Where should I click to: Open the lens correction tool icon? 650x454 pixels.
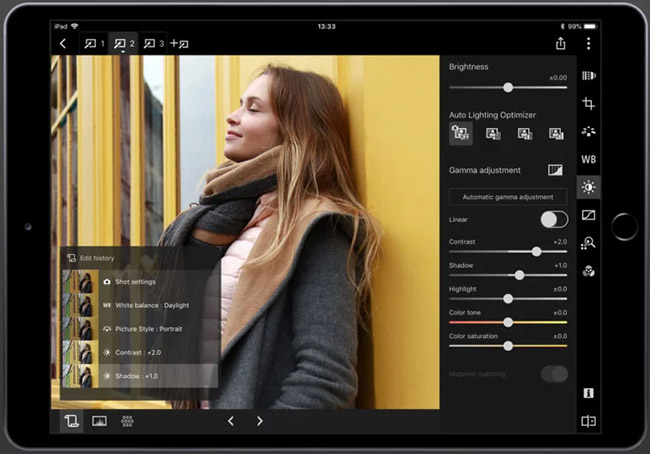point(589,75)
